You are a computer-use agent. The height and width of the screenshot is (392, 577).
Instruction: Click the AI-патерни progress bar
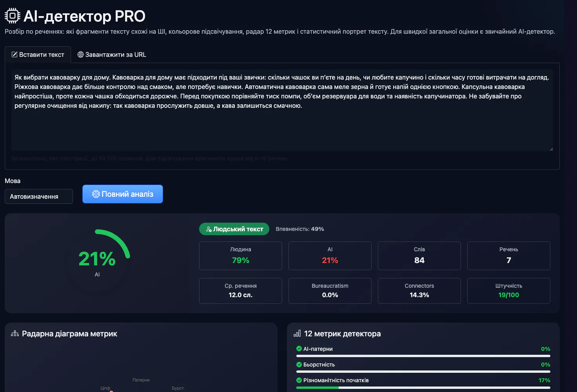[x=423, y=356]
